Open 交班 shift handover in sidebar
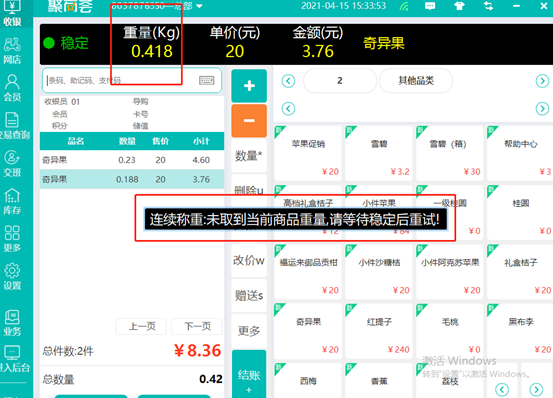This screenshot has height=398, width=553. [x=12, y=164]
